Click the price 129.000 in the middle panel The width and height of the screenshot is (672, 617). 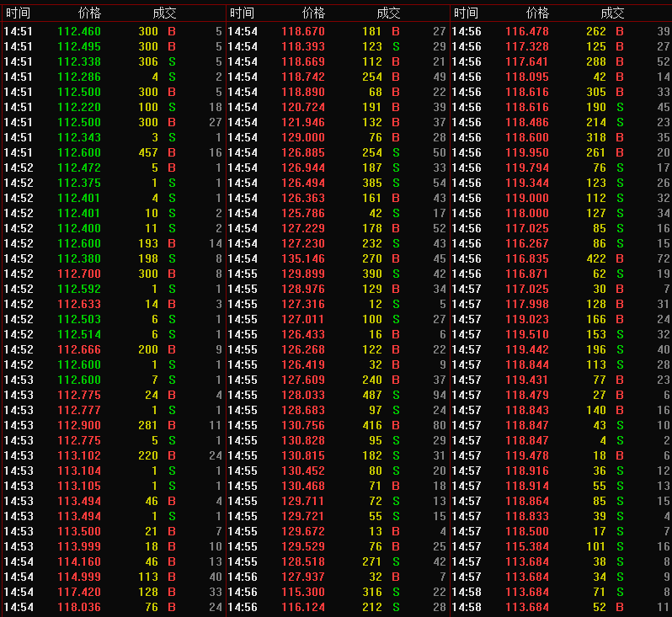(x=303, y=137)
